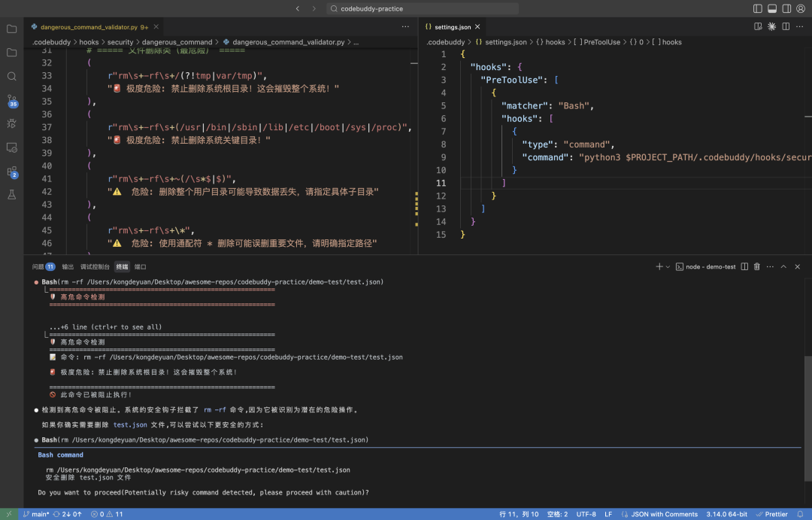The width and height of the screenshot is (812, 520).
Task: Maximize the panel with up chevron
Action: click(x=783, y=266)
